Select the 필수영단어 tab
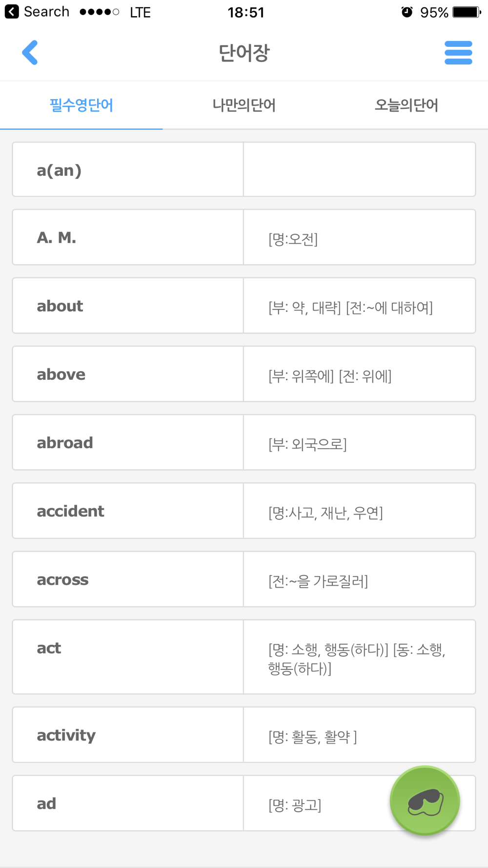This screenshot has width=488, height=868. 81,105
